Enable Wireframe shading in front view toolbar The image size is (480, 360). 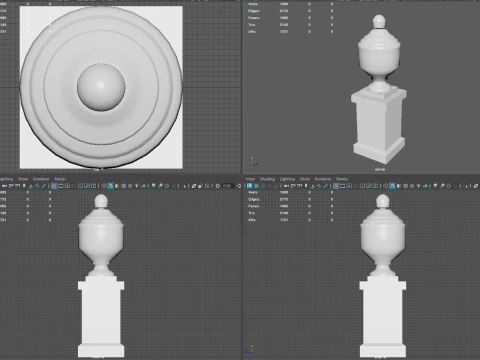[x=104, y=186]
